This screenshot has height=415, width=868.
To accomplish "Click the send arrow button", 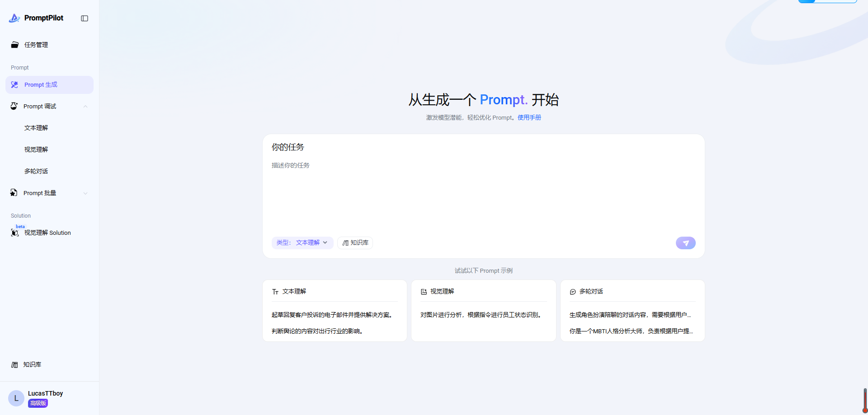I will point(686,243).
